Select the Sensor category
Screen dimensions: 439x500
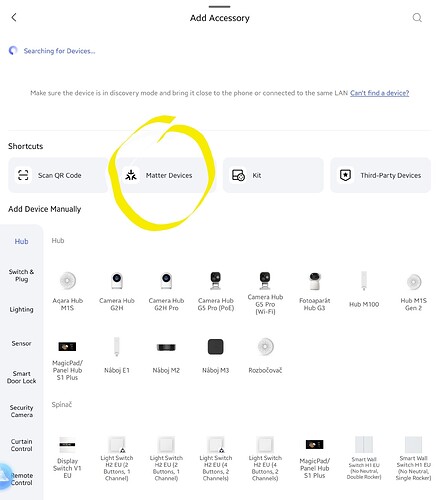coord(21,343)
